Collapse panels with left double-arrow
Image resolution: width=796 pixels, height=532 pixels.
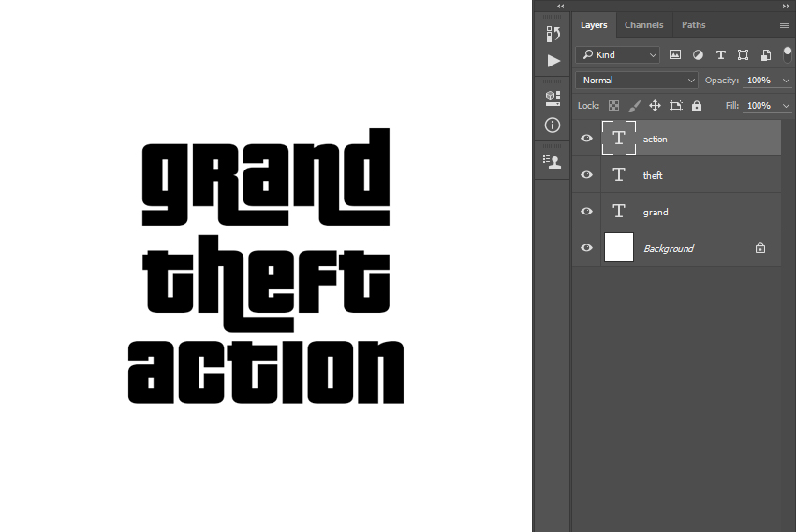point(560,7)
